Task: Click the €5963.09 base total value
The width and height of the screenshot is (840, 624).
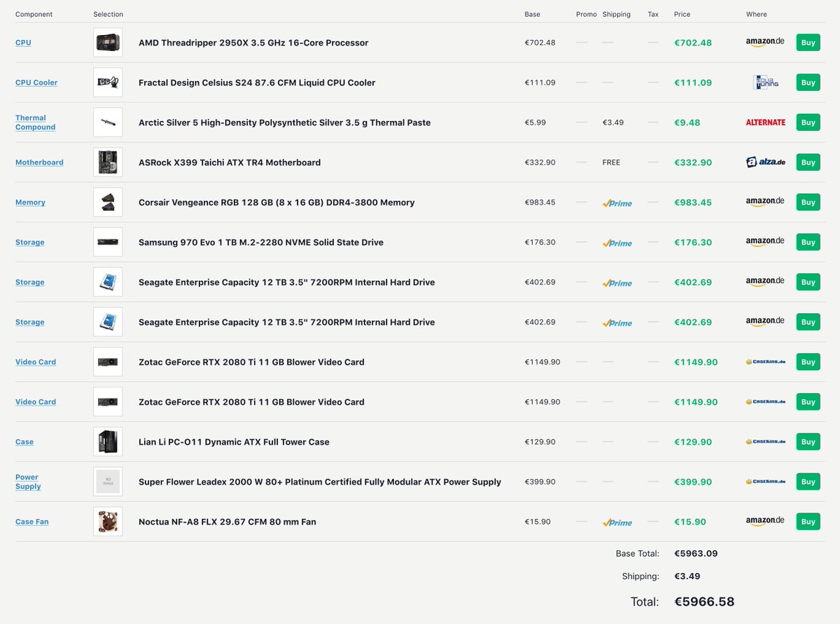Action: pos(696,553)
